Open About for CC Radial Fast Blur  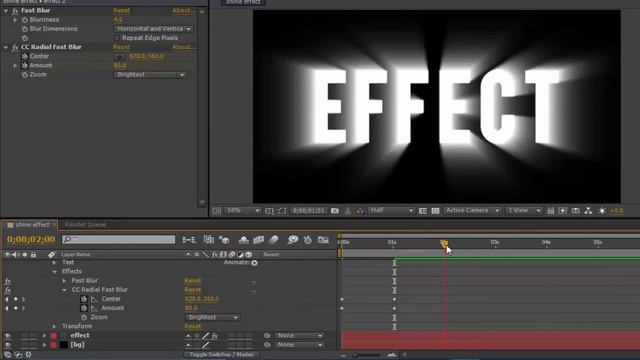tap(183, 47)
